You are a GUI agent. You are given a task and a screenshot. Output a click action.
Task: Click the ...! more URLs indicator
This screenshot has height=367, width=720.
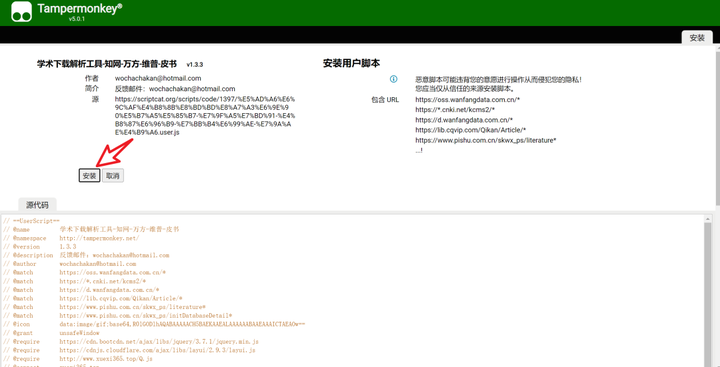419,150
